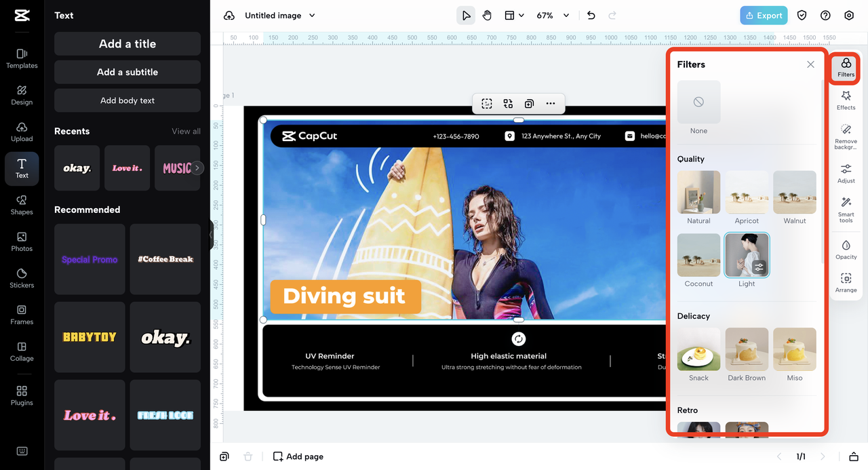Click the CapCut logo home icon
This screenshot has width=868, height=470.
[22, 16]
